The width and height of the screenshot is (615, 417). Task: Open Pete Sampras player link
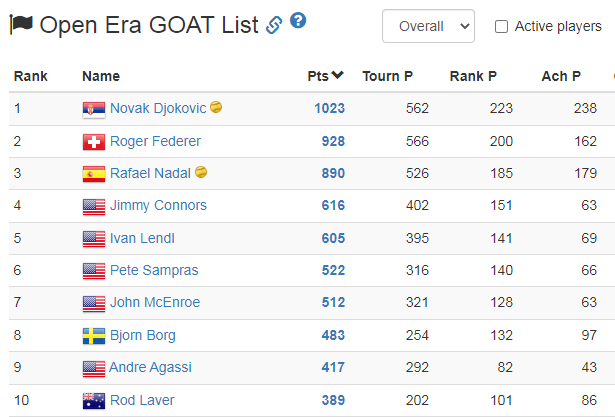(154, 270)
